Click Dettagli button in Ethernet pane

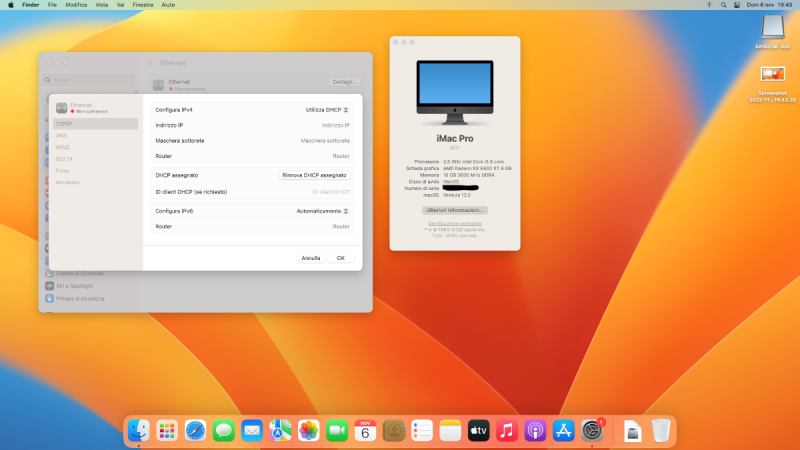pos(344,82)
